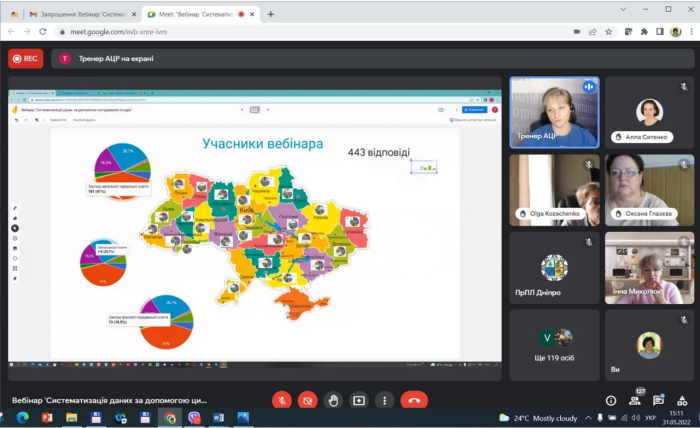Click the REC recording indicator
This screenshot has width=700, height=428.
tap(26, 58)
